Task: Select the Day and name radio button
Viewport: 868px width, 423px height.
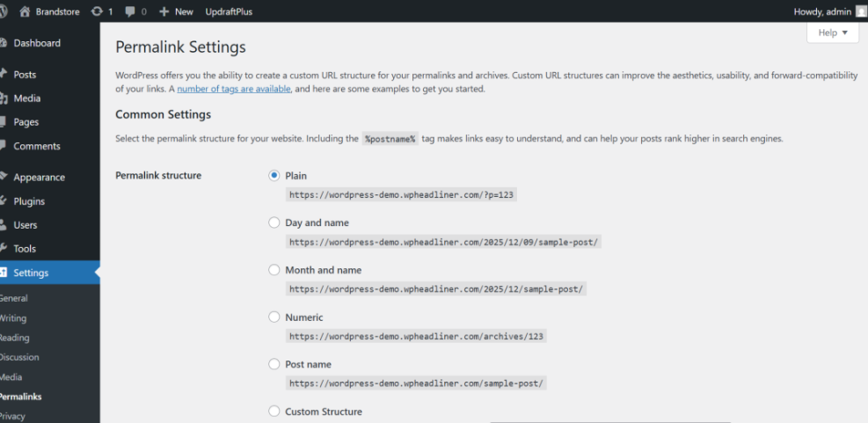Action: click(274, 222)
